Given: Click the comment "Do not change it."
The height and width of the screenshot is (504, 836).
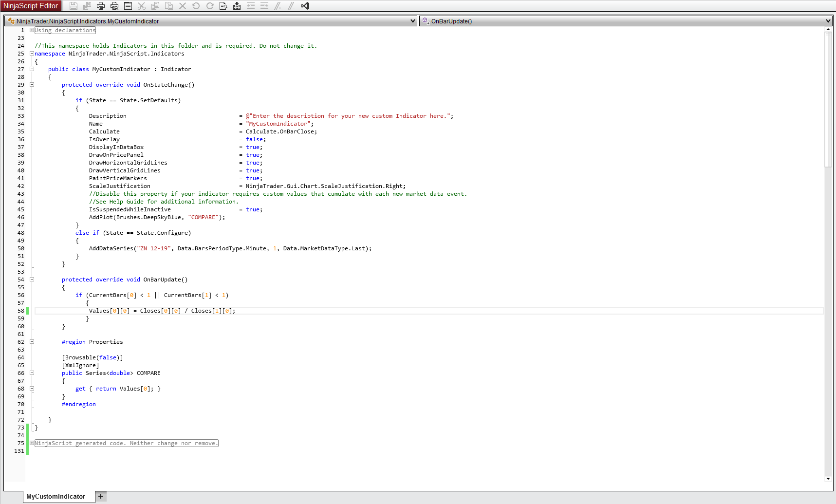Looking at the screenshot, I should click(x=288, y=46).
